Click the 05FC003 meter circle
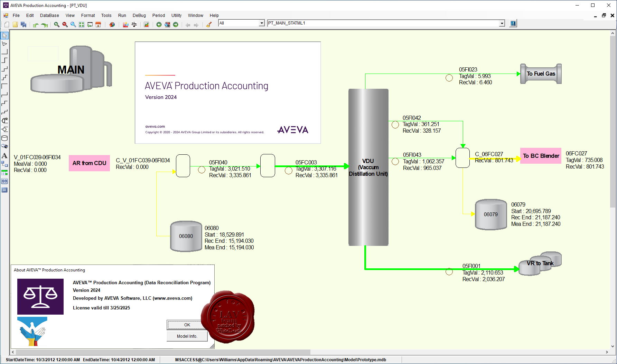The height and width of the screenshot is (364, 617). point(288,171)
